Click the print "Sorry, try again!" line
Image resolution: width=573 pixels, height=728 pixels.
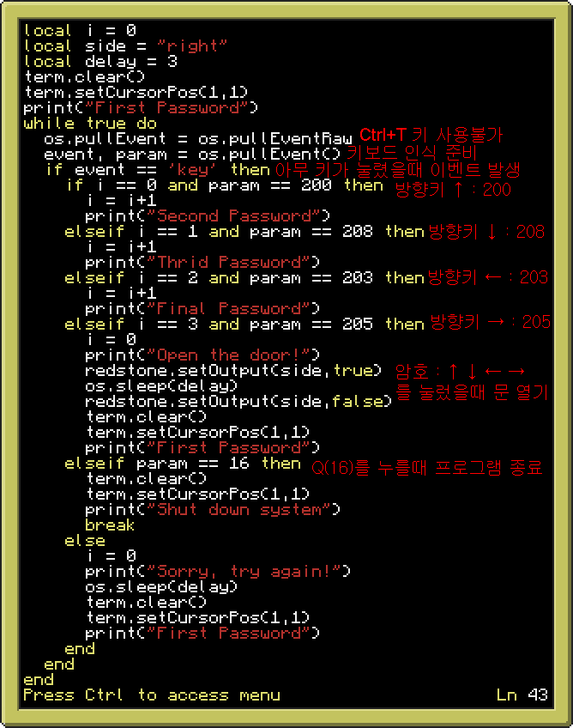[218, 572]
